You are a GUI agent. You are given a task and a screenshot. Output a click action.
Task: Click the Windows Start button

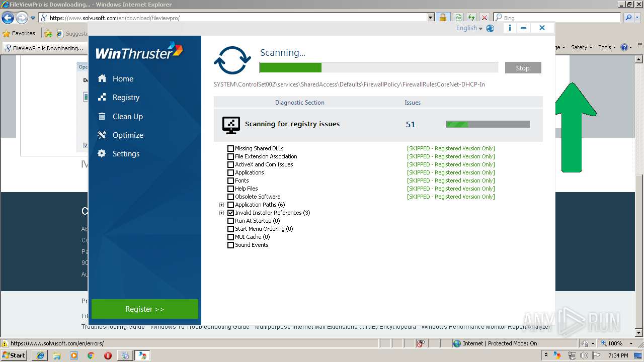pos(14,355)
